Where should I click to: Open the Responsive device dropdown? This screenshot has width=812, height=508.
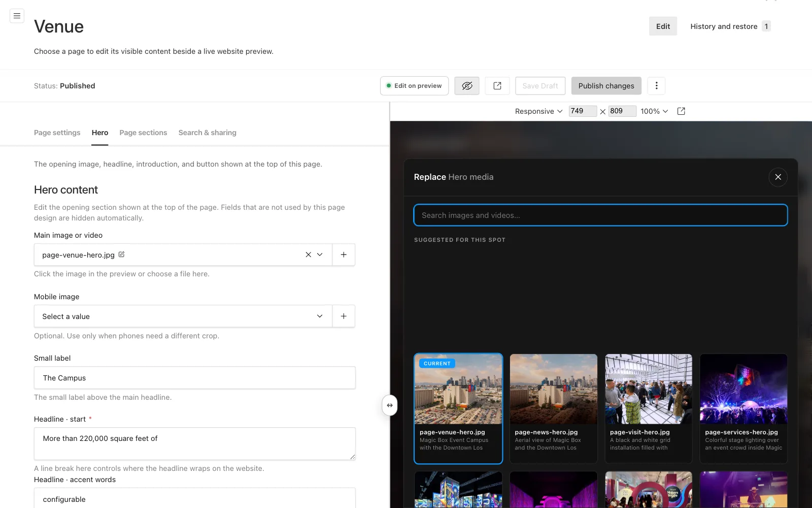[538, 111]
